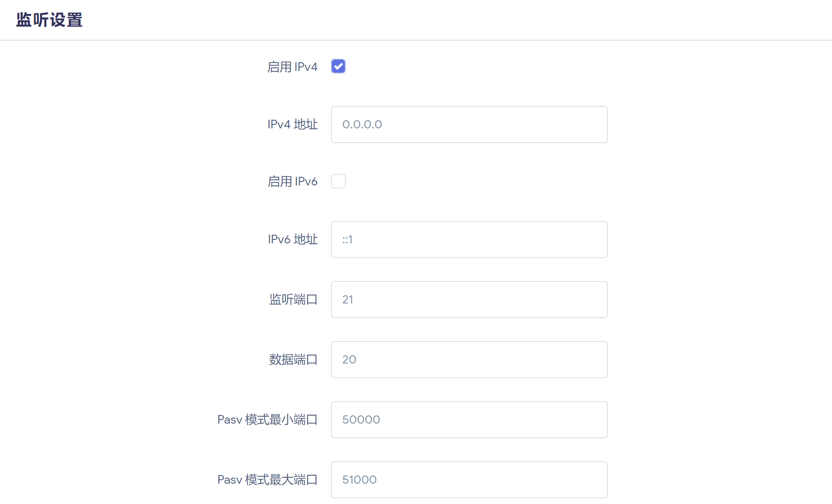Image resolution: width=832 pixels, height=504 pixels.
Task: Click the 启用 IPv6 label text
Action: 292,181
